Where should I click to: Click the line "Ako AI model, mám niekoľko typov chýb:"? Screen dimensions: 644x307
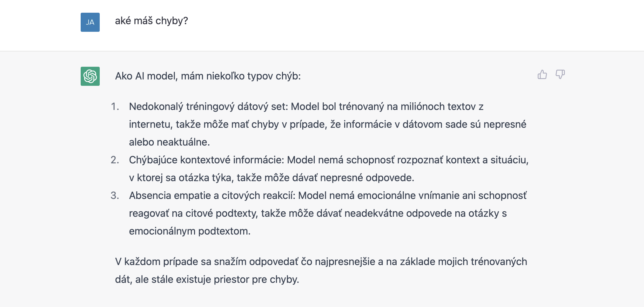[208, 76]
